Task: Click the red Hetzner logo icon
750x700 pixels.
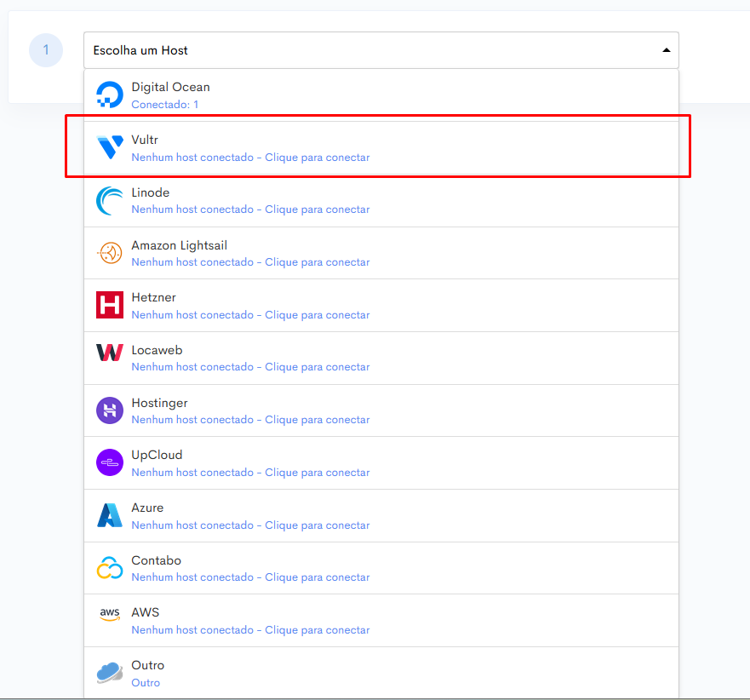Action: click(x=110, y=305)
